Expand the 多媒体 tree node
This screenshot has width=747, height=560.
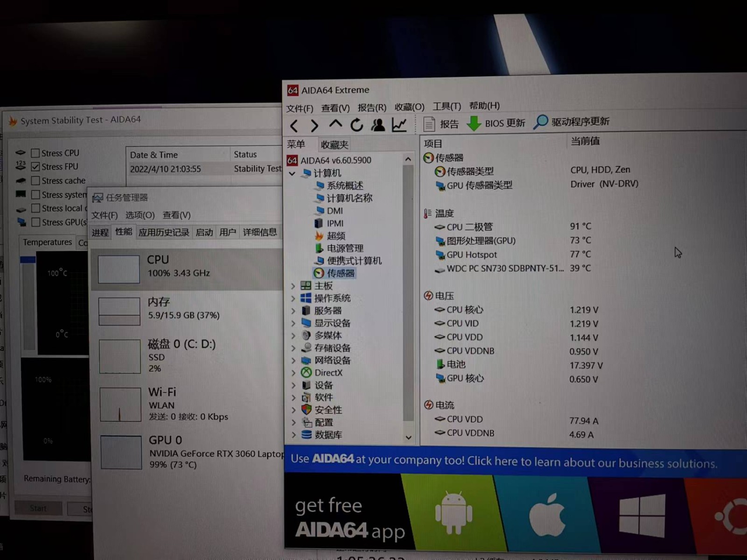[293, 336]
